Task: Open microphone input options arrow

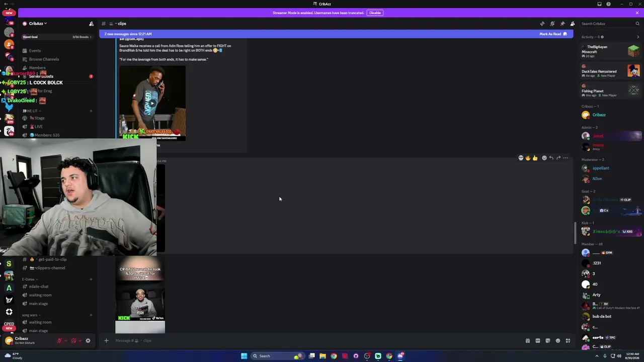Action: 65,341
